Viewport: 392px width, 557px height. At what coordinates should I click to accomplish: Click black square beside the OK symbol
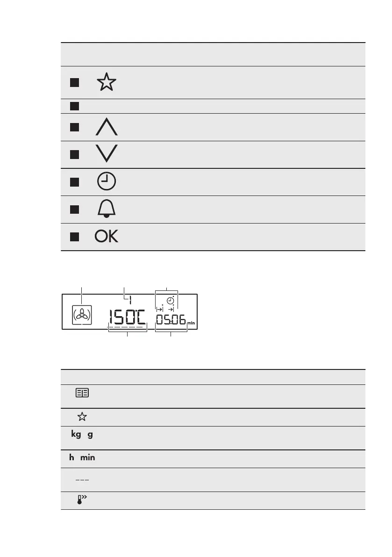click(x=74, y=237)
